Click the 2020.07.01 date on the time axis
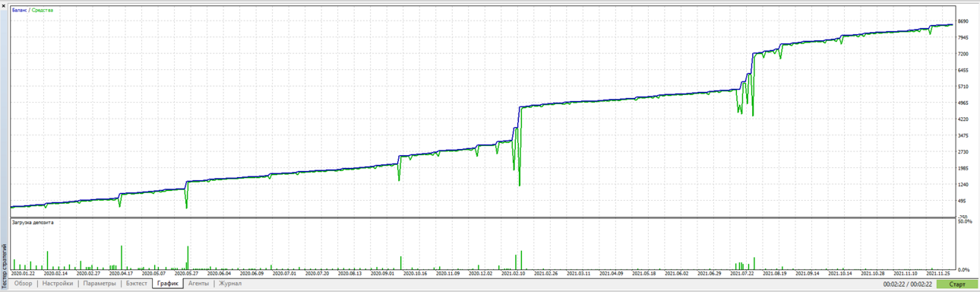 284,274
